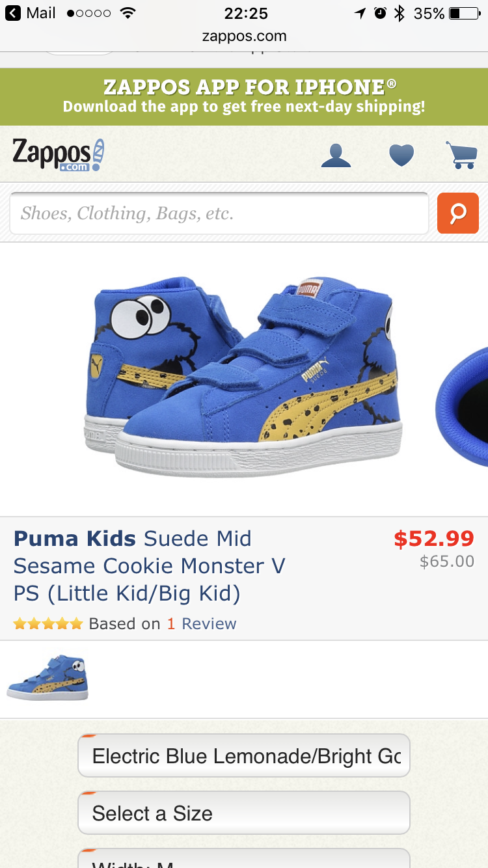The height and width of the screenshot is (868, 488).
Task: Tap the Zappos.com logo
Action: pos(59,155)
